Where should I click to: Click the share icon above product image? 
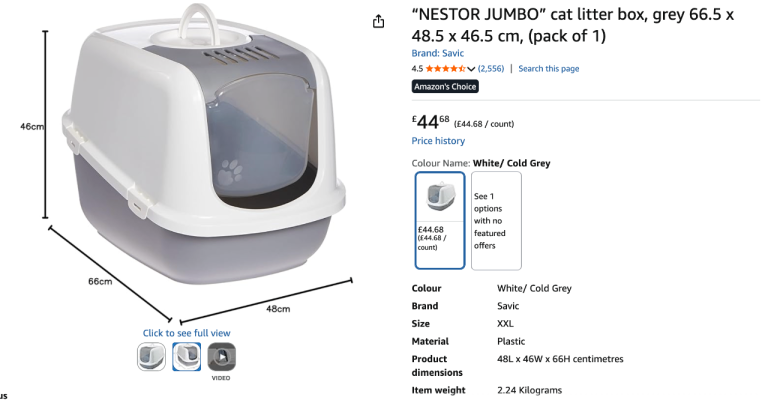378,22
